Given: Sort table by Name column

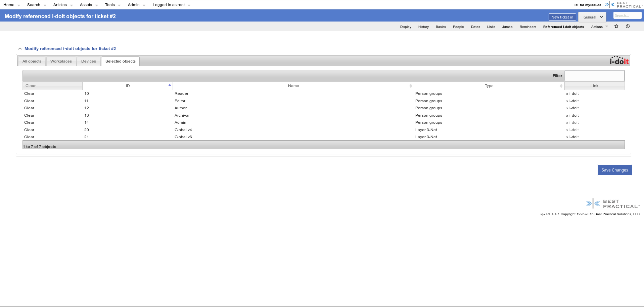Looking at the screenshot, I should tap(293, 86).
